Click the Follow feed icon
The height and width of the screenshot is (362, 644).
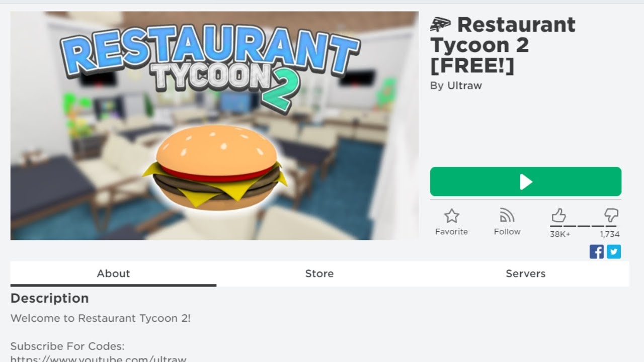point(507,216)
